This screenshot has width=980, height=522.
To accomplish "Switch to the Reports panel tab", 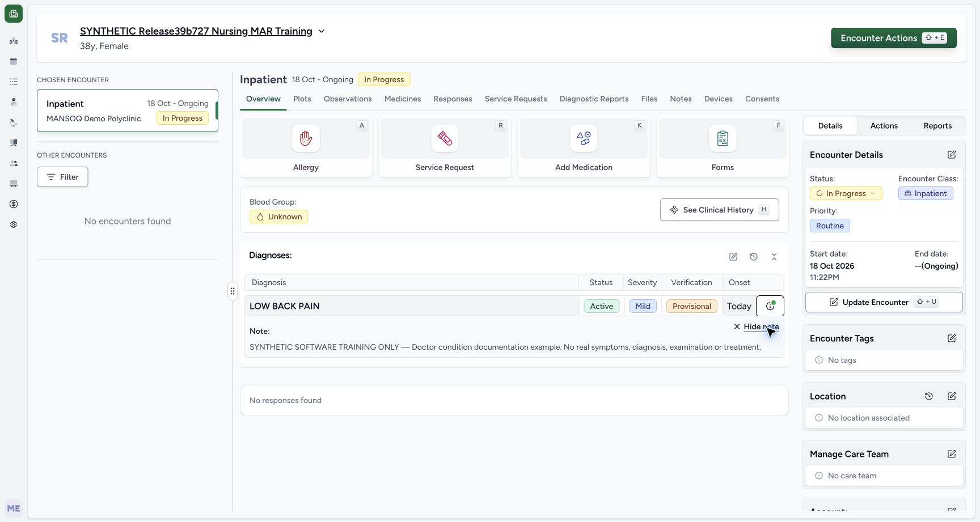I will click(937, 126).
